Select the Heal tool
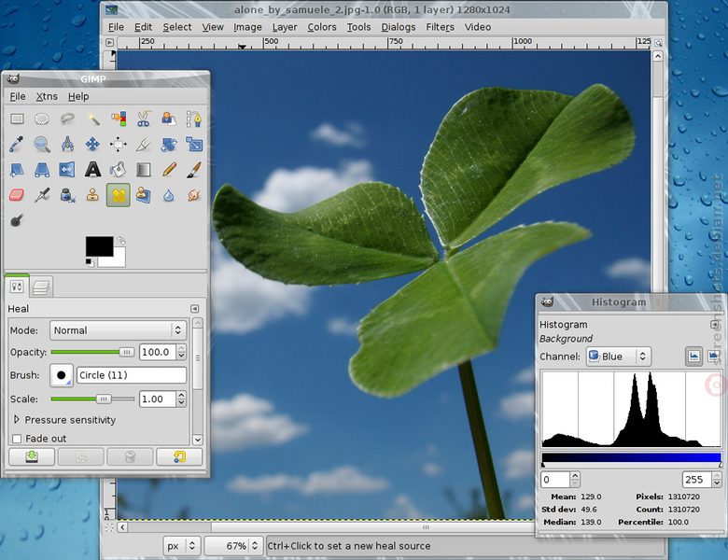The width and height of the screenshot is (728, 560). click(x=119, y=195)
